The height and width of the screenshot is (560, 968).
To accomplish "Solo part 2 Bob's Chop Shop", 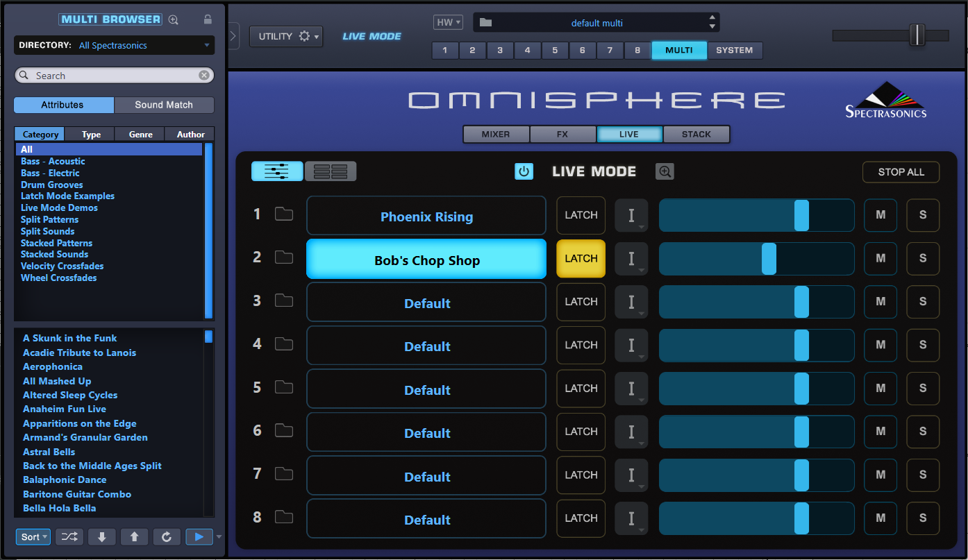I will click(923, 258).
